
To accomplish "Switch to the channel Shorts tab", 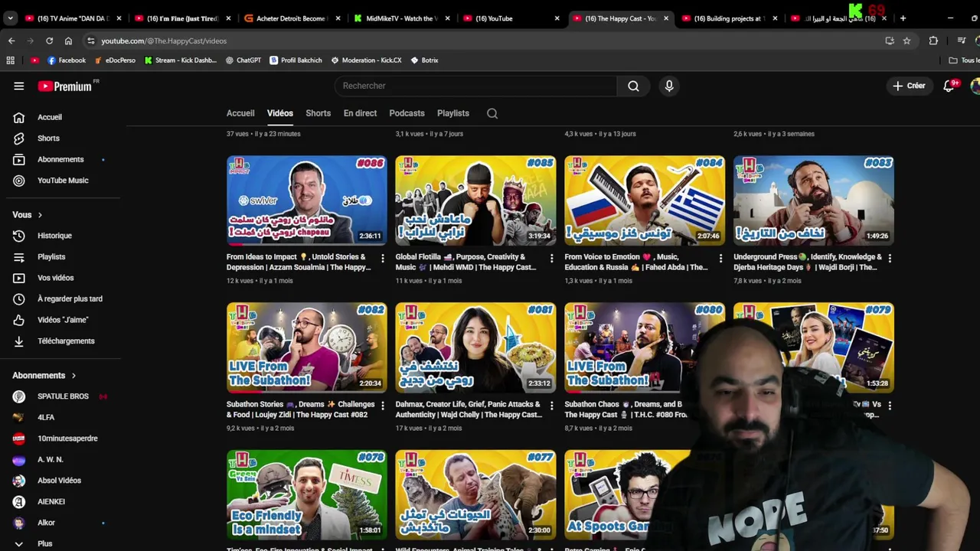I will pyautogui.click(x=318, y=113).
